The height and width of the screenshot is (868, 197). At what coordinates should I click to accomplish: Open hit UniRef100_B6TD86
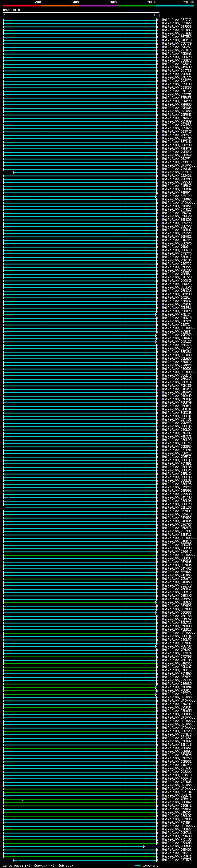177,30
